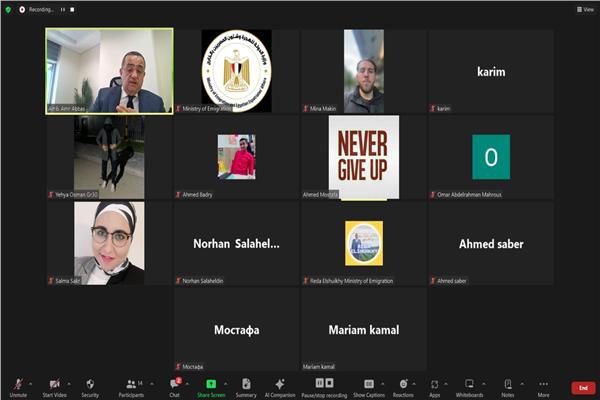Open the More options menu

(x=543, y=387)
